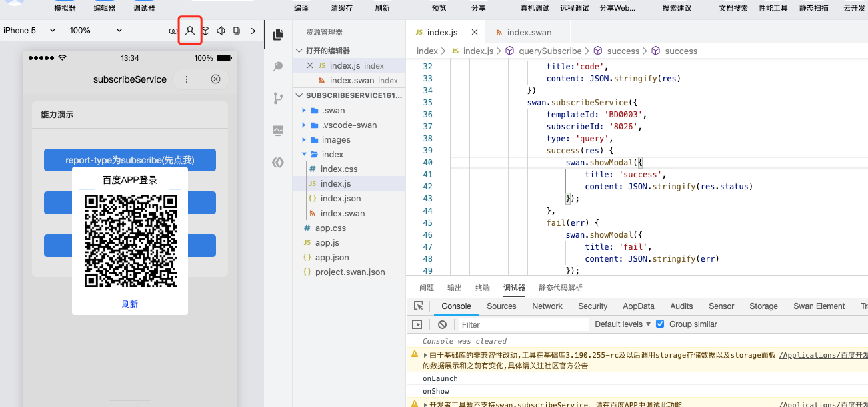Switch to the Security devtools tab
This screenshot has width=868, height=407.
[593, 306]
